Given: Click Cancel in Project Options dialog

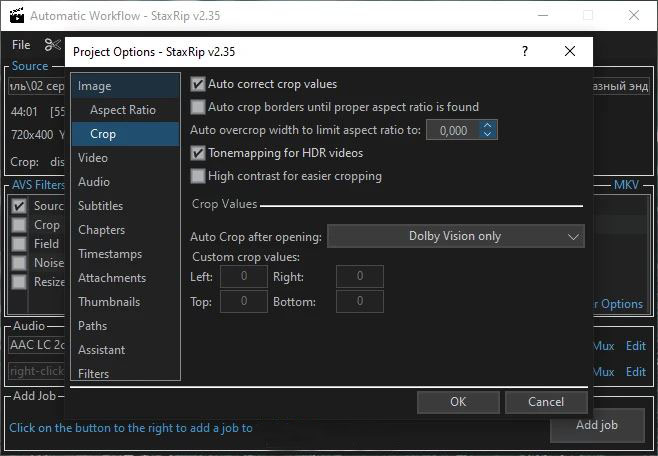Looking at the screenshot, I should (546, 402).
